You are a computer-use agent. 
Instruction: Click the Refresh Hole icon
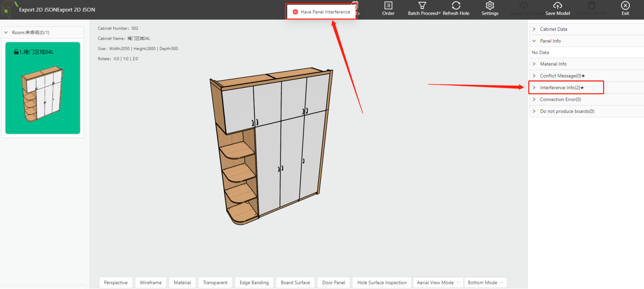[x=456, y=6]
